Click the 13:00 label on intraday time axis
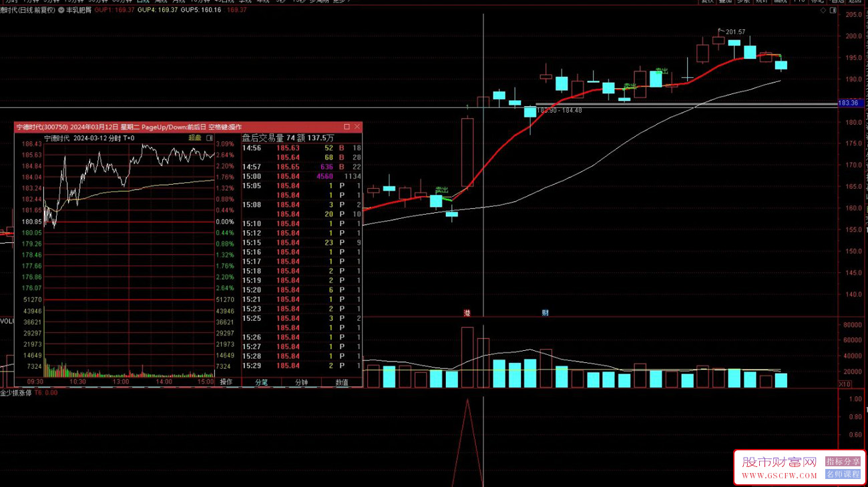The image size is (868, 487). [x=121, y=382]
